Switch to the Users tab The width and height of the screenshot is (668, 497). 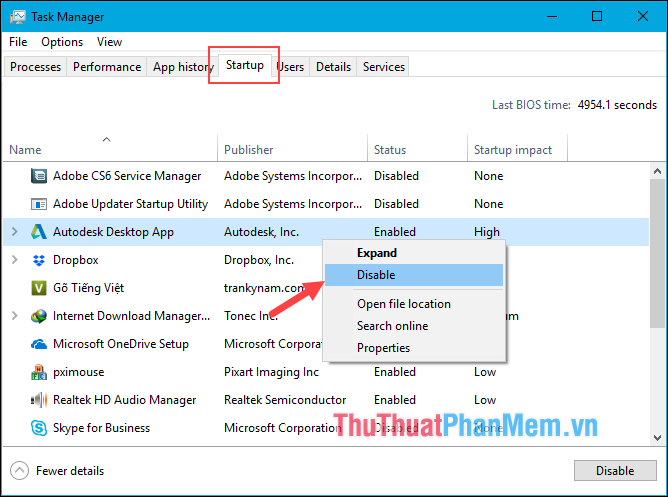(291, 67)
